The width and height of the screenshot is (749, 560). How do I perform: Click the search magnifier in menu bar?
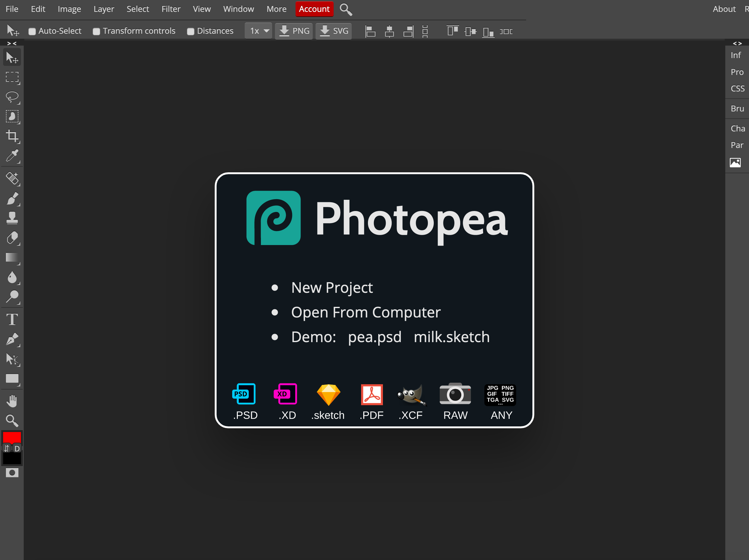tap(346, 9)
